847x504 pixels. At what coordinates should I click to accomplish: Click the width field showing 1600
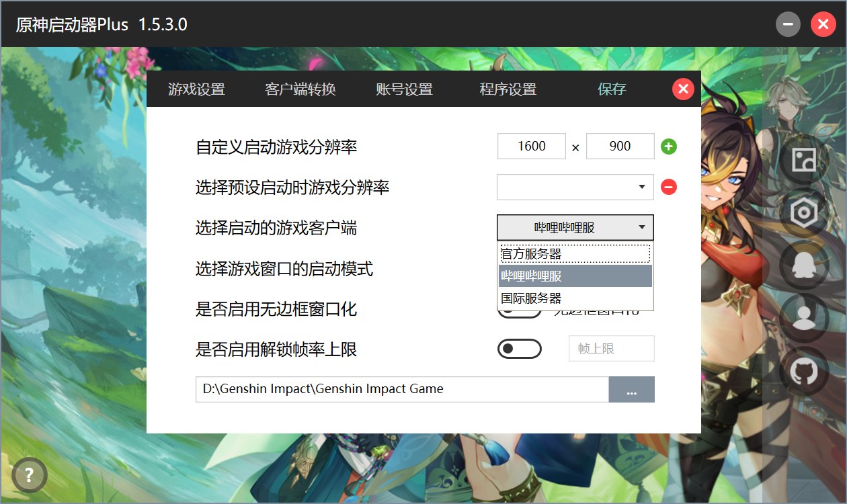[532, 146]
